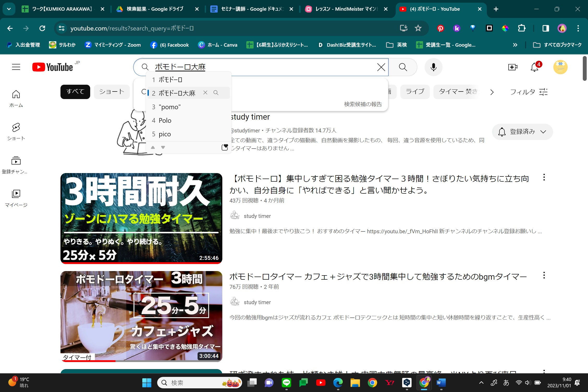Open マイページ in the left sidebar
The image size is (588, 392).
tap(16, 198)
